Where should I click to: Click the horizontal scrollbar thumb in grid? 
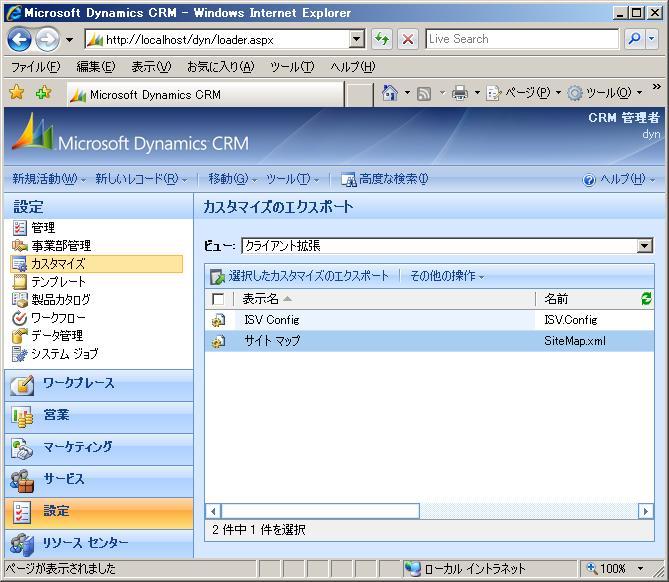[320, 511]
